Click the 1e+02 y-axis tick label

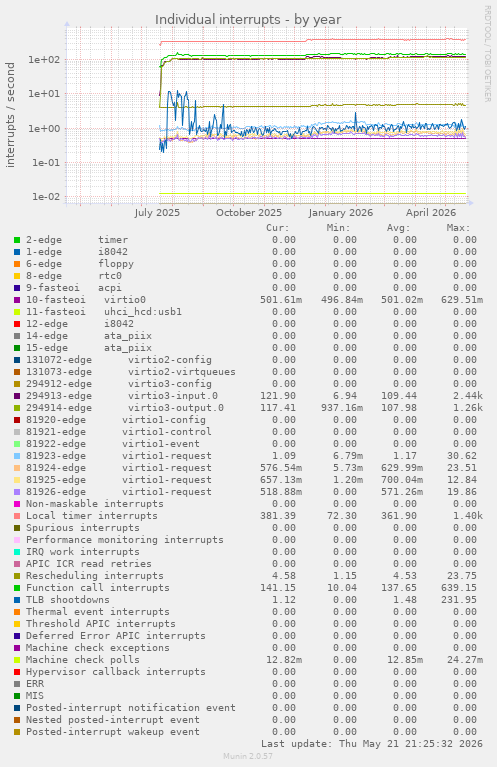click(44, 60)
